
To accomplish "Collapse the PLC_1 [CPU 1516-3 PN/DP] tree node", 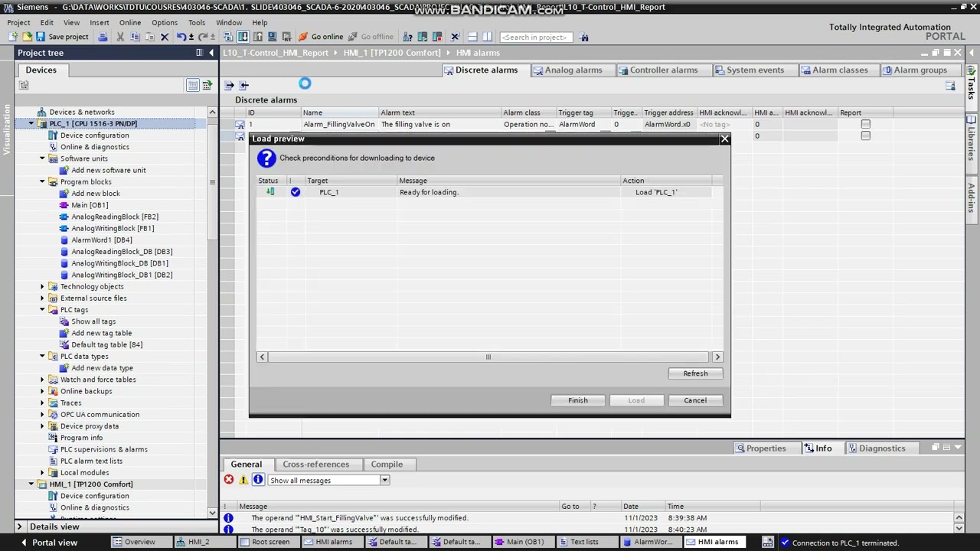I will click(31, 124).
